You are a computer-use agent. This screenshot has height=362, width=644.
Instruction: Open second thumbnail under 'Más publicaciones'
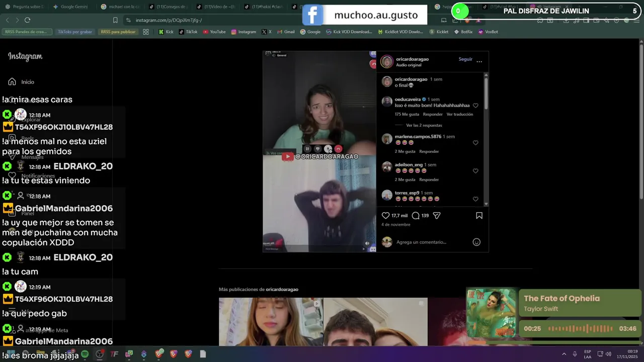point(375,322)
